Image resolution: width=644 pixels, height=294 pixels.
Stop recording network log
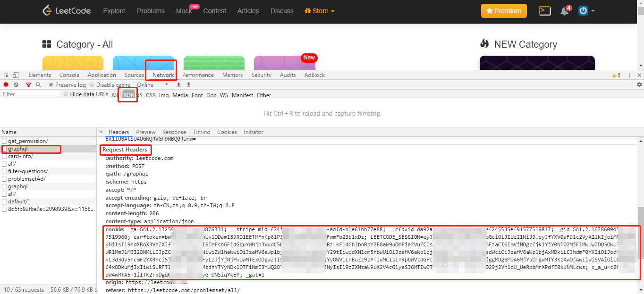point(6,85)
